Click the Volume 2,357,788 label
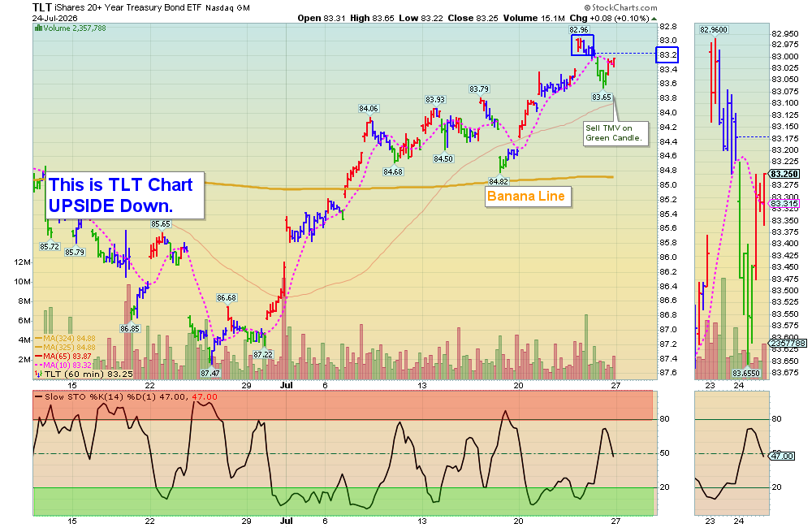812x528 pixels. 75,28
